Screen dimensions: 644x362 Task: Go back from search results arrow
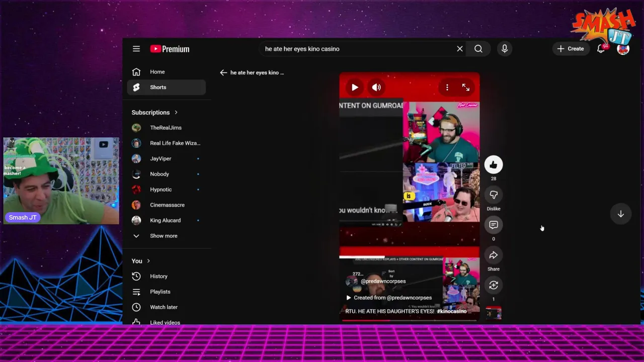tap(223, 72)
